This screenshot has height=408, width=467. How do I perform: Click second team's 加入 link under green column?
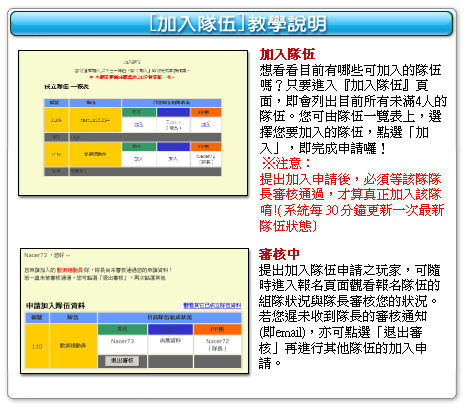[139, 159]
